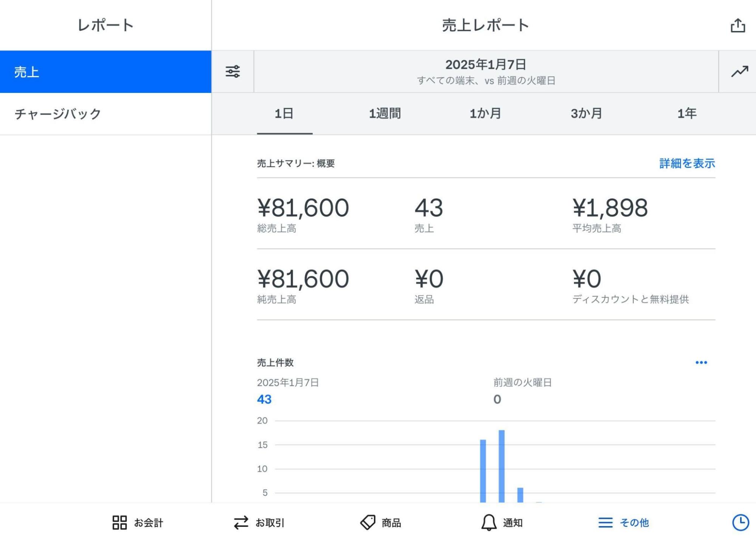Viewport: 756px width, 542px height.
Task: Open 通知 (notifications)
Action: [x=503, y=523]
